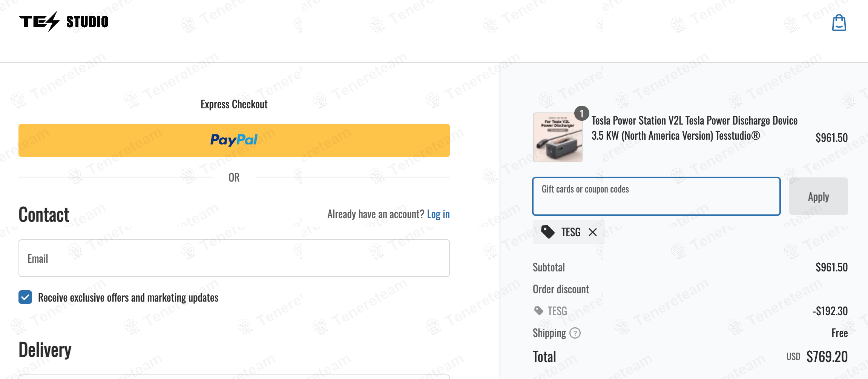Click the PayPal logo in yellow button

click(234, 140)
